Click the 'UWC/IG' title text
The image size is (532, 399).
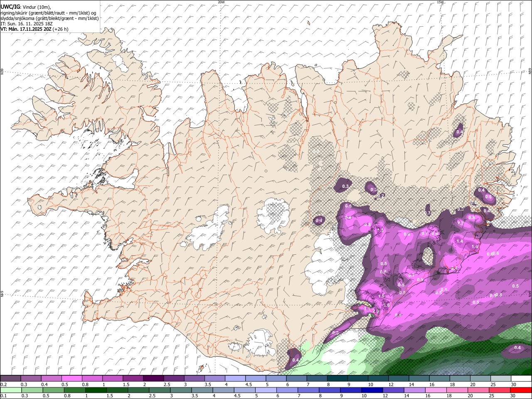10,6
